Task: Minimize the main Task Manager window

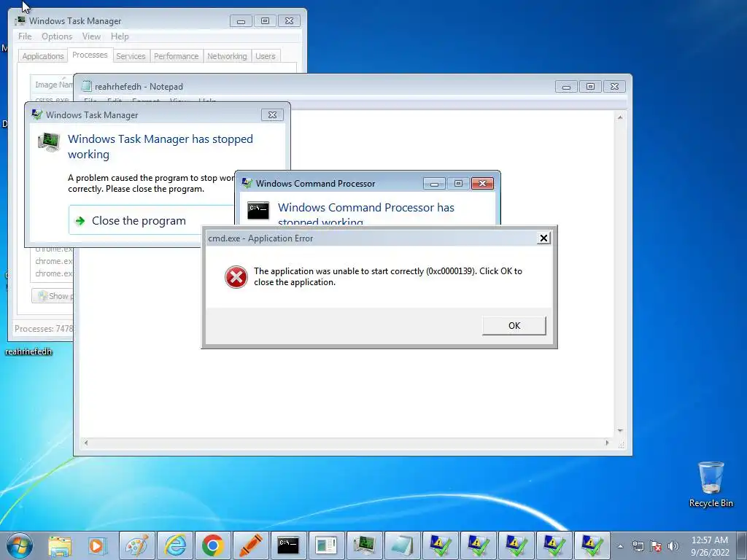Action: point(241,21)
